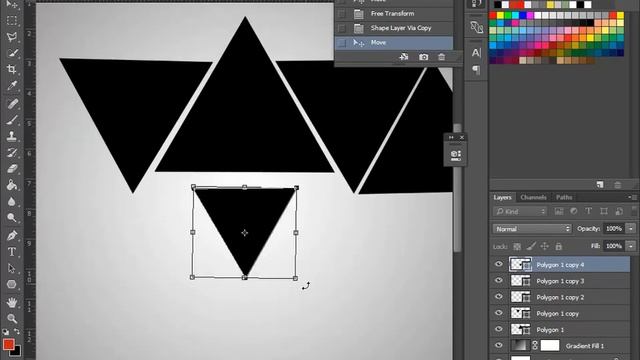The width and height of the screenshot is (640, 360).
Task: Open the layer Kind filter dropdown
Action: (520, 211)
